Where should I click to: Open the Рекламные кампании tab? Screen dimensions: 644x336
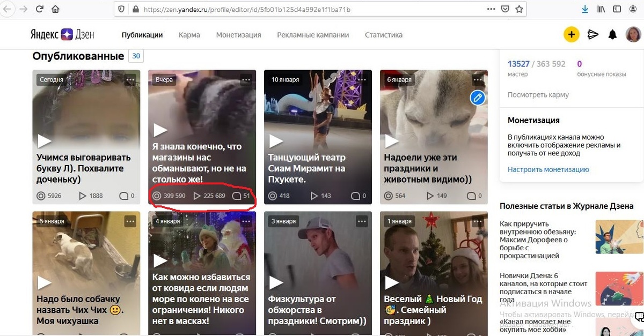coord(313,35)
